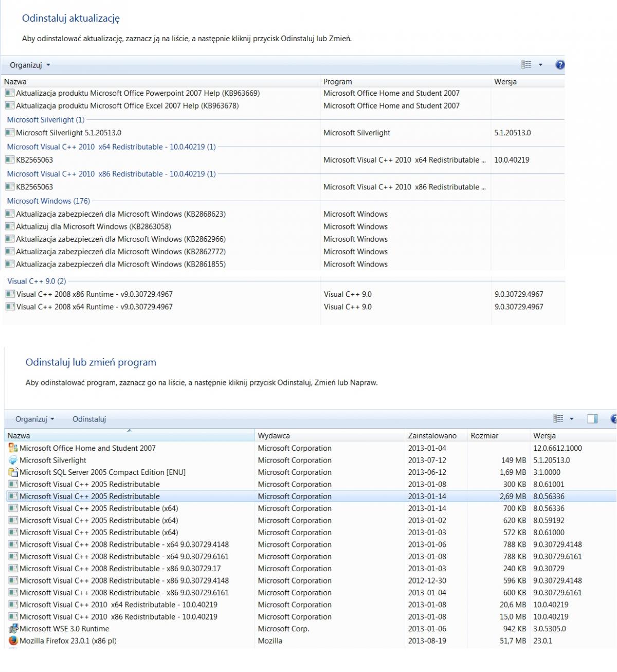Screen dimensions: 617x672
Task: Click the view icon in the update list toolbar
Action: coord(526,65)
